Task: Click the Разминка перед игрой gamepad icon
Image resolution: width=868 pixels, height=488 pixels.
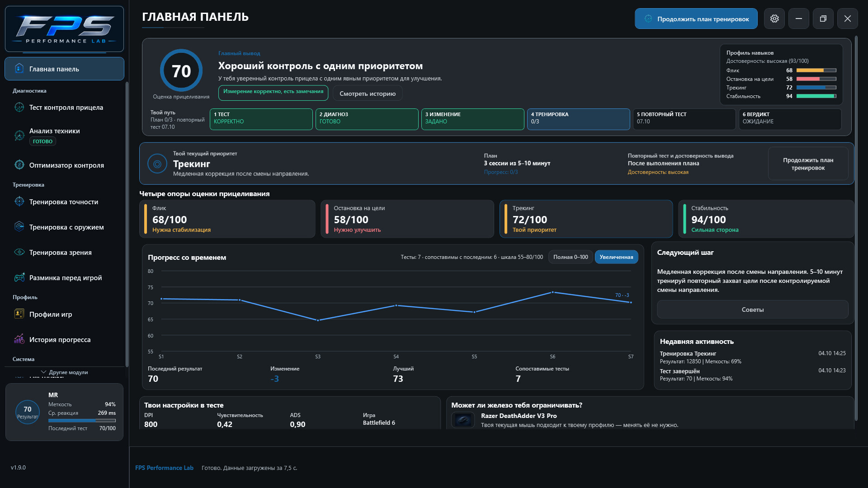Action: 19,277
